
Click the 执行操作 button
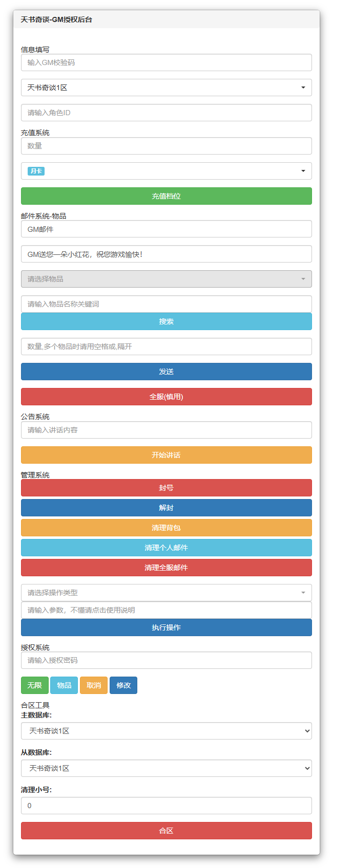(x=166, y=627)
